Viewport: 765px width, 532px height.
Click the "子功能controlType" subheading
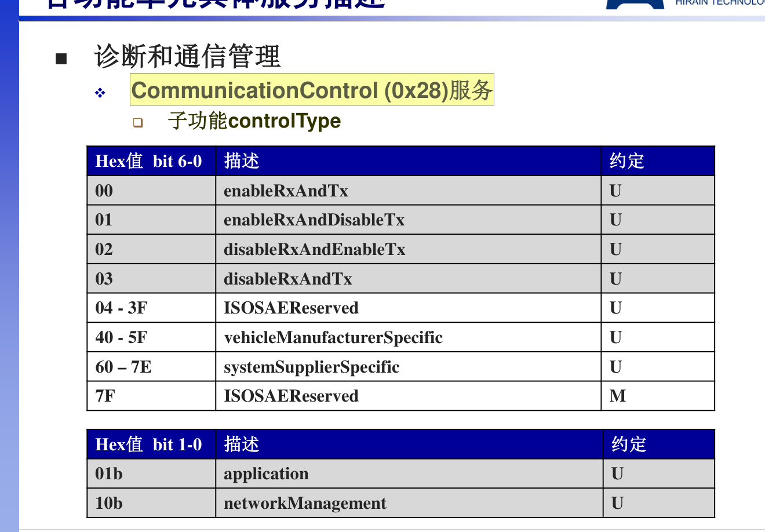pyautogui.click(x=254, y=121)
